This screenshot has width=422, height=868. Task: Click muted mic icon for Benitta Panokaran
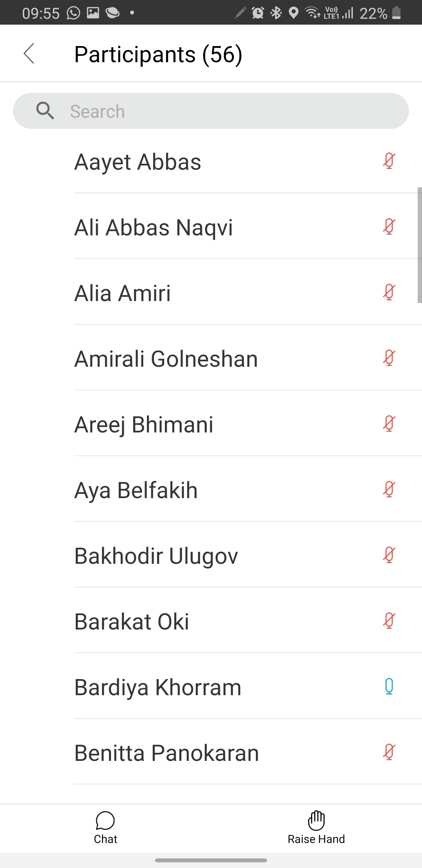click(389, 752)
